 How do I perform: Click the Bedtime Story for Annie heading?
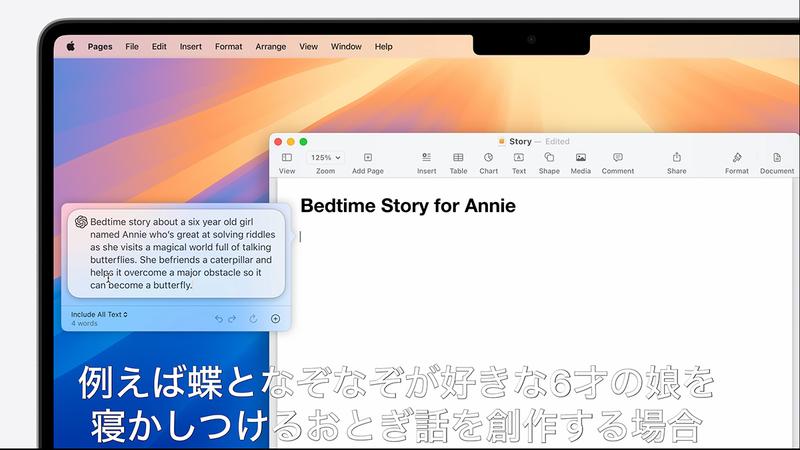pyautogui.click(x=408, y=206)
